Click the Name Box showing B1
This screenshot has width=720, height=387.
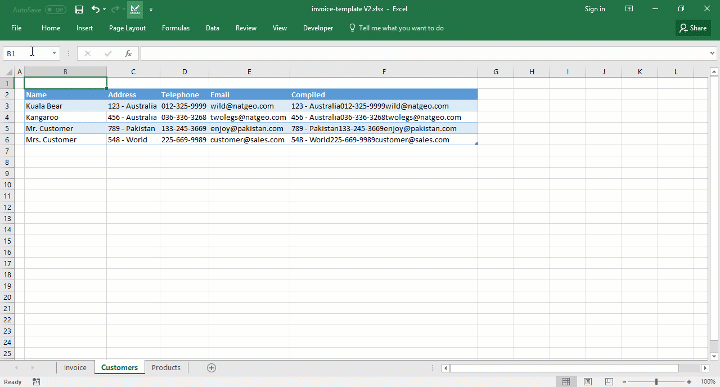click(x=26, y=53)
